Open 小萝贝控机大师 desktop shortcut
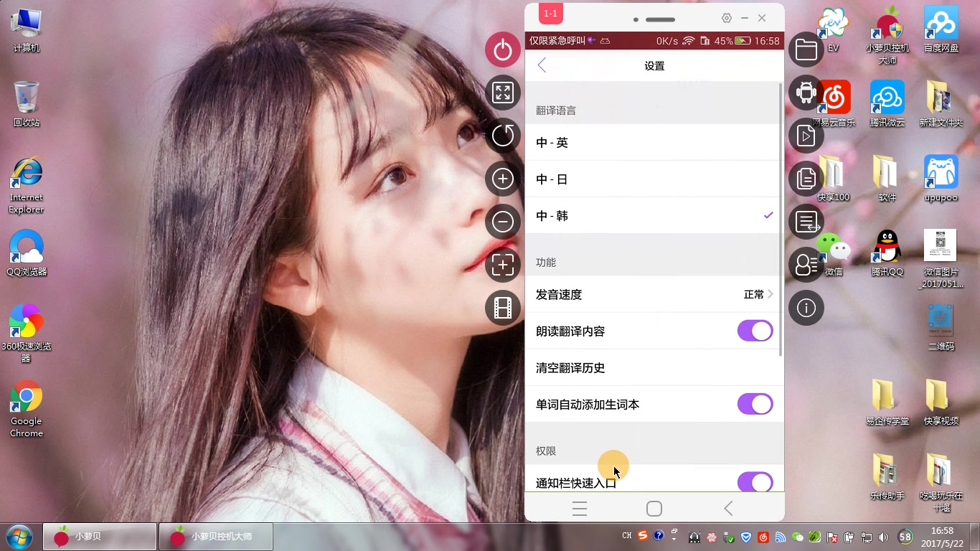The height and width of the screenshot is (551, 980). pos(887,35)
